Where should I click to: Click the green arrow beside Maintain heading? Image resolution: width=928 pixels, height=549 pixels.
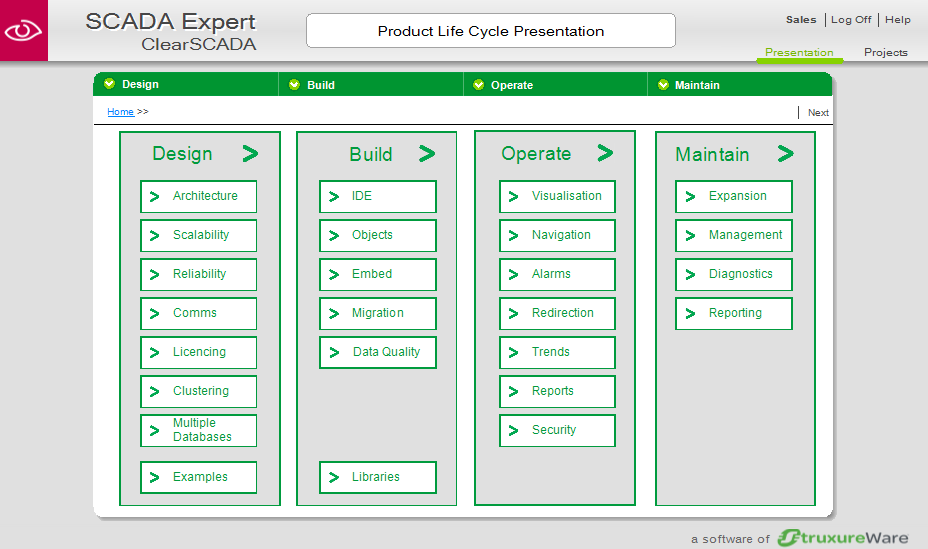(785, 154)
